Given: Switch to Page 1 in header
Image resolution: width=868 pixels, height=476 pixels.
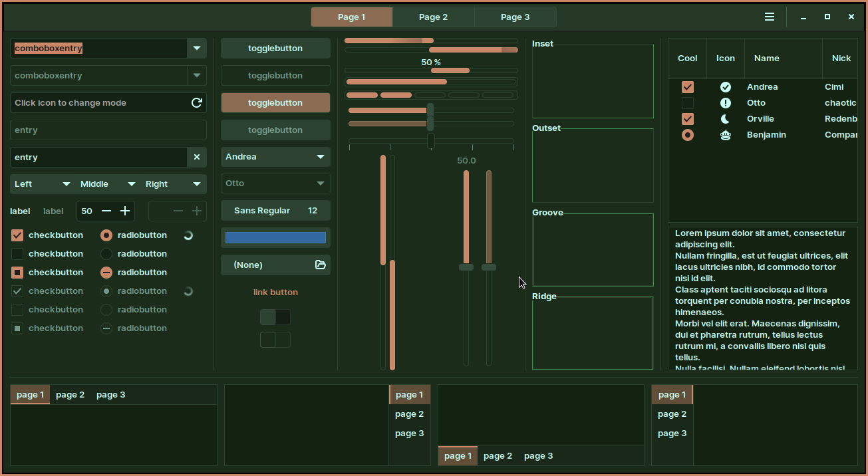Looking at the screenshot, I should click(352, 17).
